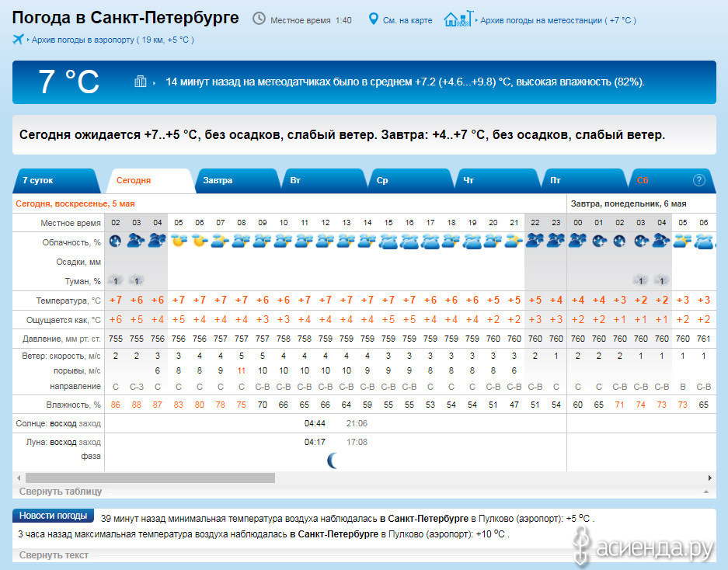Click sunrise time 04:44
This screenshot has height=570, width=728.
click(x=315, y=423)
